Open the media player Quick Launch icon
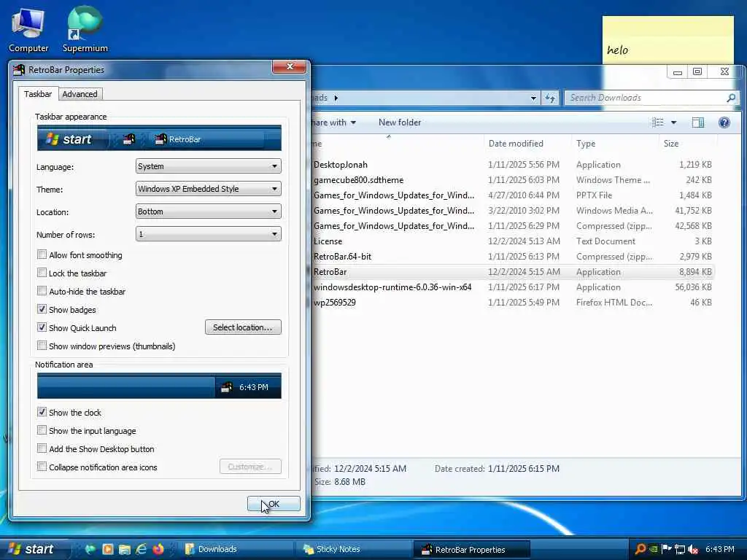The image size is (747, 560). (108, 549)
